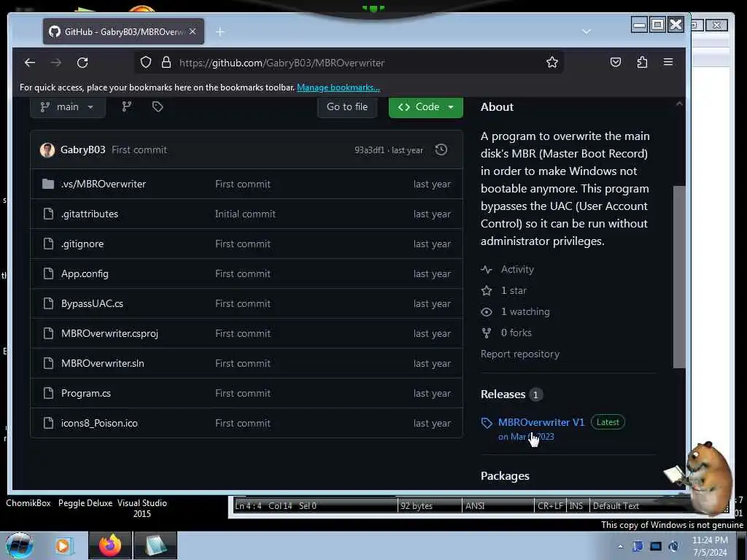Screen dimensions: 747x560
Task: Open the Firefox extensions puzzle icon
Action: pyautogui.click(x=642, y=62)
